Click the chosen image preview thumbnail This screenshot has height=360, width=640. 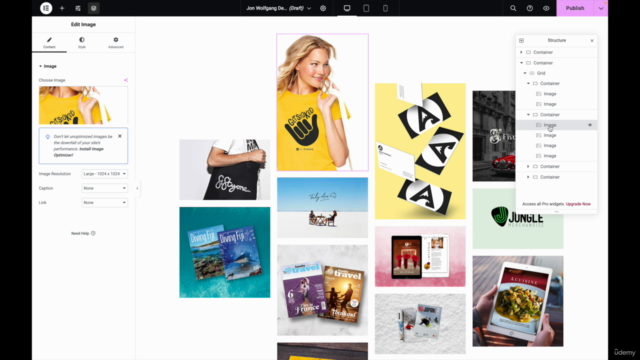[x=83, y=105]
